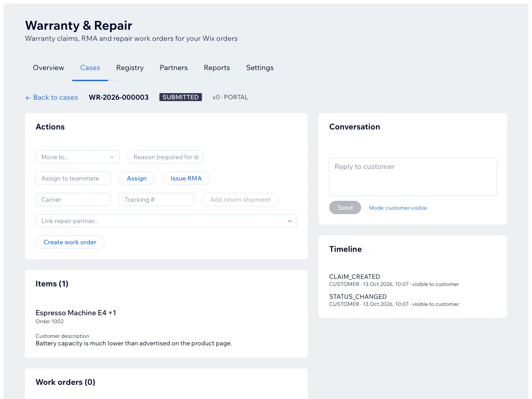
Task: Click the CLAIM_CREATED timeline entry
Action: point(394,280)
